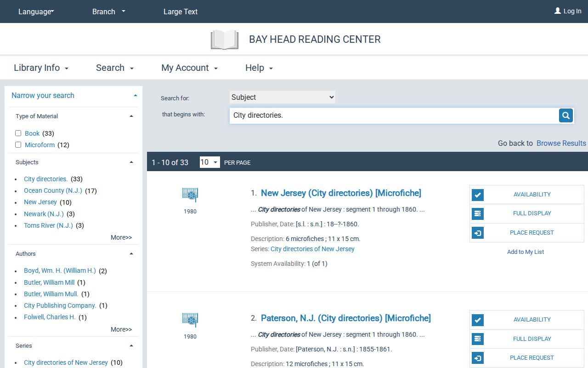Open New Jersey (City directories) [Microfiche] title
This screenshot has height=368, width=588.
point(341,193)
